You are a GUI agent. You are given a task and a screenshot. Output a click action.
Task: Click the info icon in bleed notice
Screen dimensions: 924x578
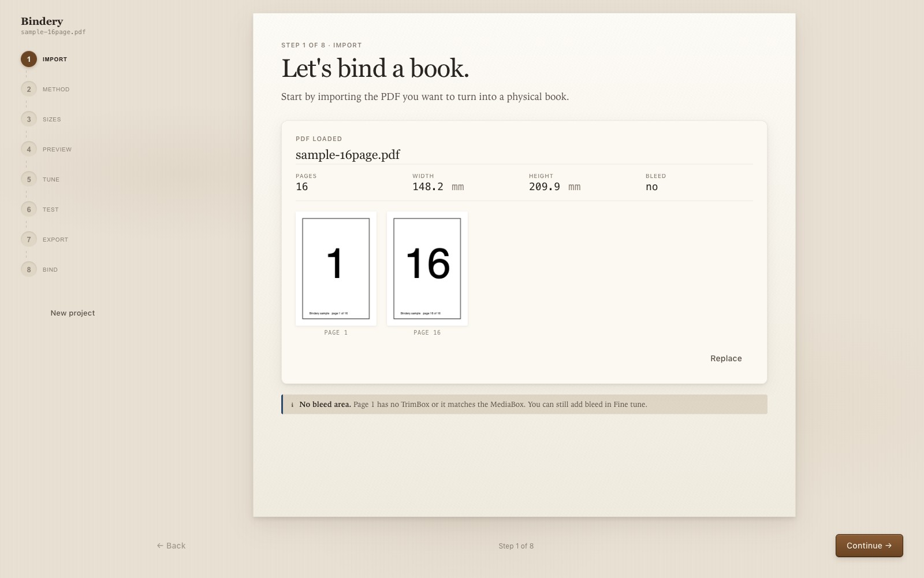click(x=292, y=405)
